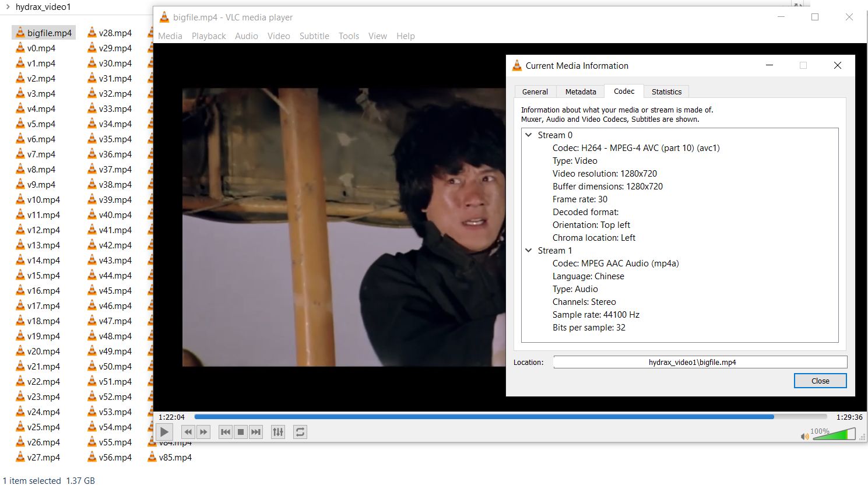
Task: Open extended settings equalizer button
Action: point(278,432)
